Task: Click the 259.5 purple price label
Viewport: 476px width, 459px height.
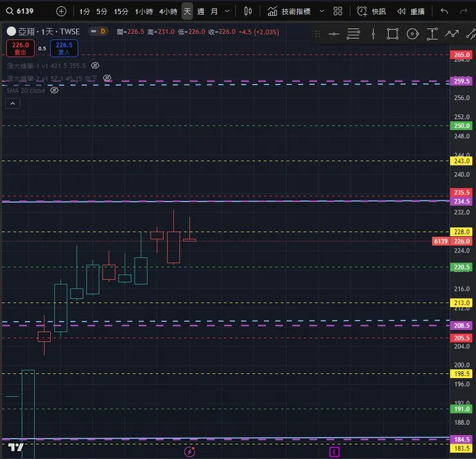Action: tap(461, 81)
